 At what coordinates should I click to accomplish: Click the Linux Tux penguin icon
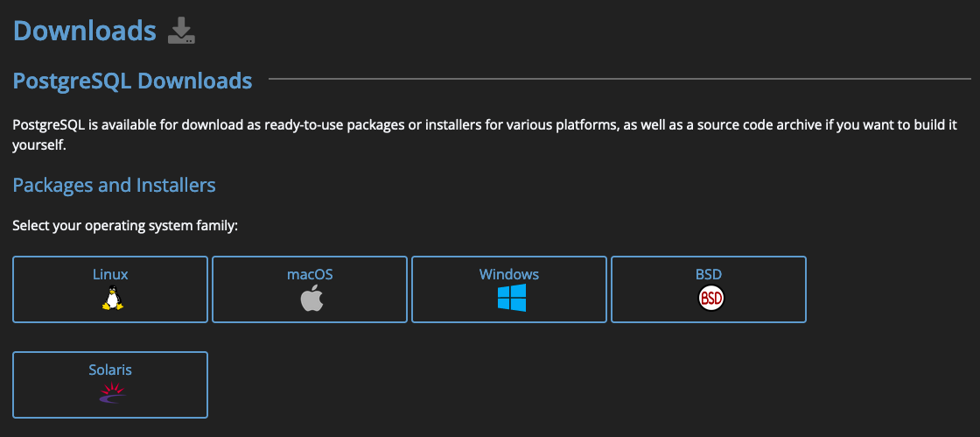pos(110,300)
